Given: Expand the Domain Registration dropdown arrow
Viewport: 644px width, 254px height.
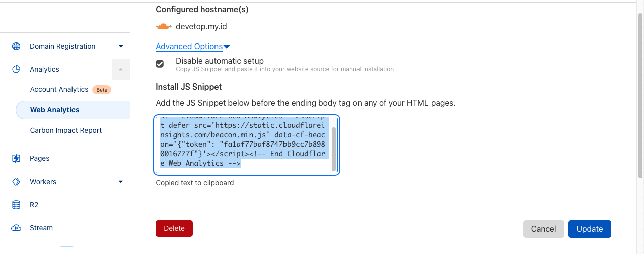Looking at the screenshot, I should click(x=121, y=46).
